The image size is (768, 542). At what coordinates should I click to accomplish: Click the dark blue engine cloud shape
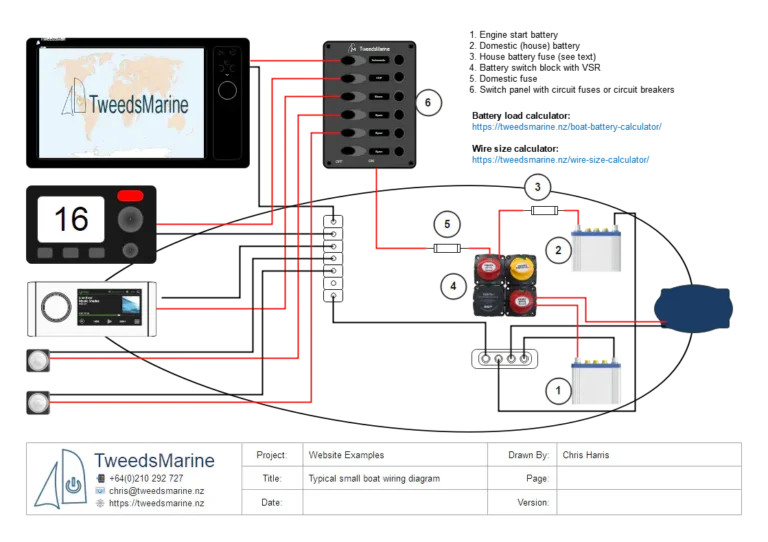click(x=692, y=310)
